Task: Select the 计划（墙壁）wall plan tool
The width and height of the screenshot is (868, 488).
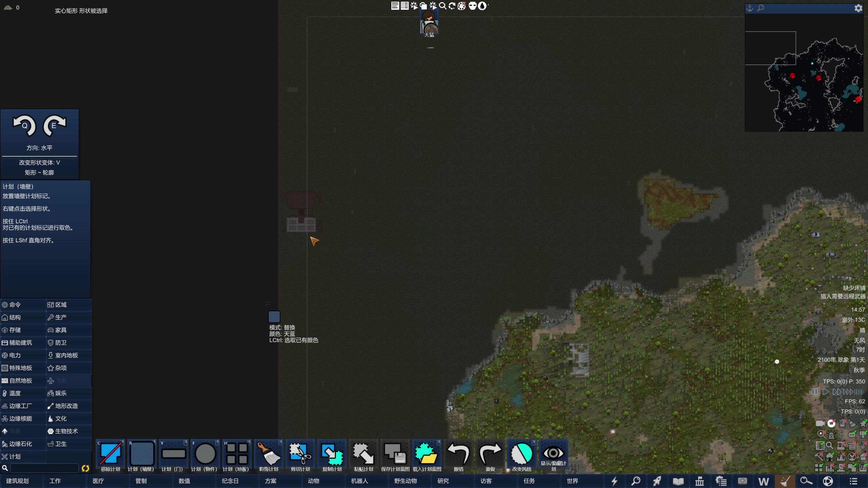Action: [x=142, y=456]
